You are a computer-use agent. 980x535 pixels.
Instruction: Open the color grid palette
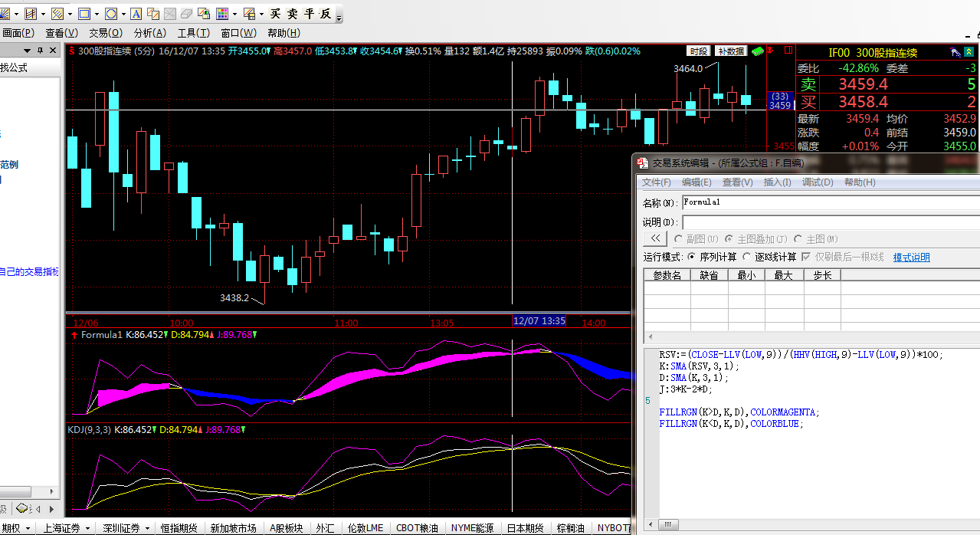tap(221, 14)
